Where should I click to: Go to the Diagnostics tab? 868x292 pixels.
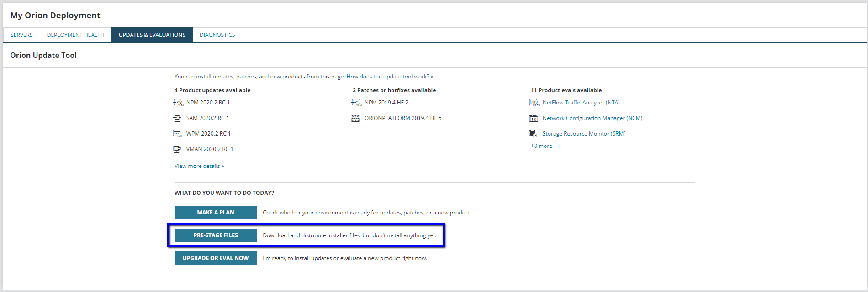(217, 35)
